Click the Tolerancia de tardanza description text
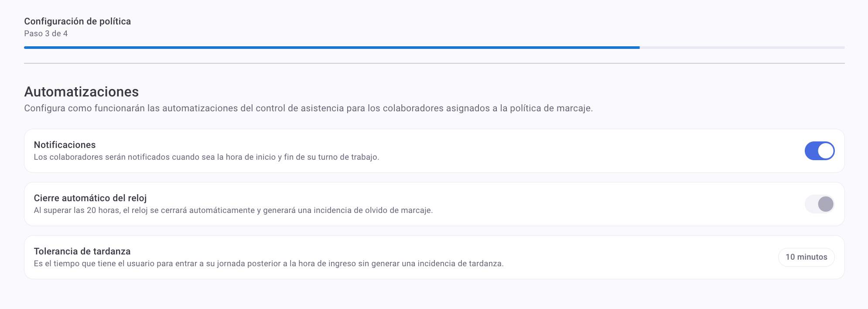Screen dimensions: 868x309 (268, 264)
